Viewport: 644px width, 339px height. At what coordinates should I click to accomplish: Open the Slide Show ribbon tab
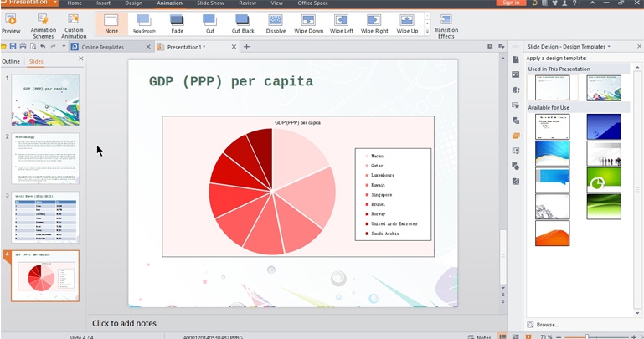point(211,3)
